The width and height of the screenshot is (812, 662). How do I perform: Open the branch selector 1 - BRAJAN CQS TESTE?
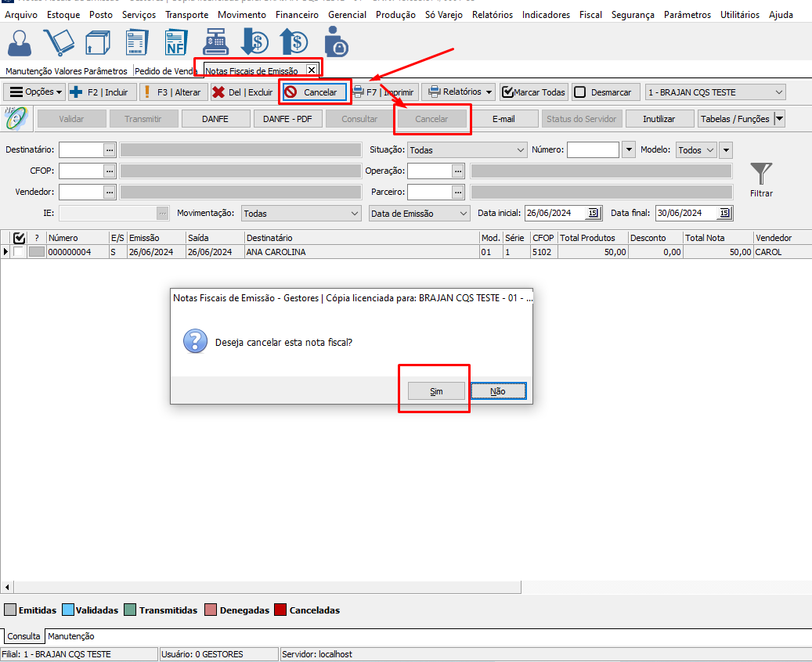[716, 92]
